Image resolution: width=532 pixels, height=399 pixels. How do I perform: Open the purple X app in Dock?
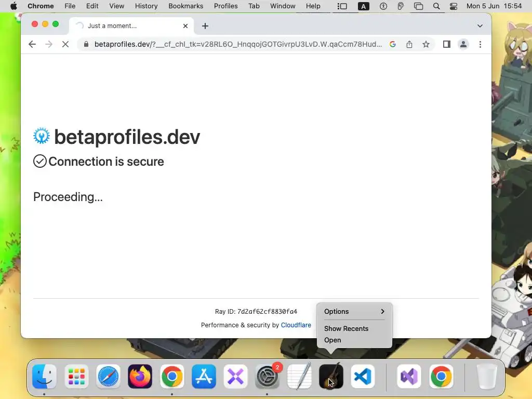[235, 376]
